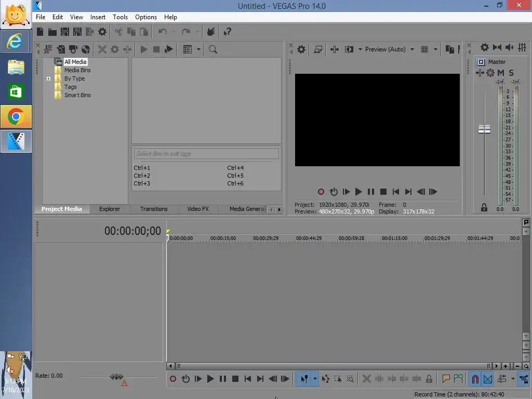Viewport: 532px width, 399px height.
Task: Toggle Loop Playback in the preview transport
Action: tap(334, 192)
